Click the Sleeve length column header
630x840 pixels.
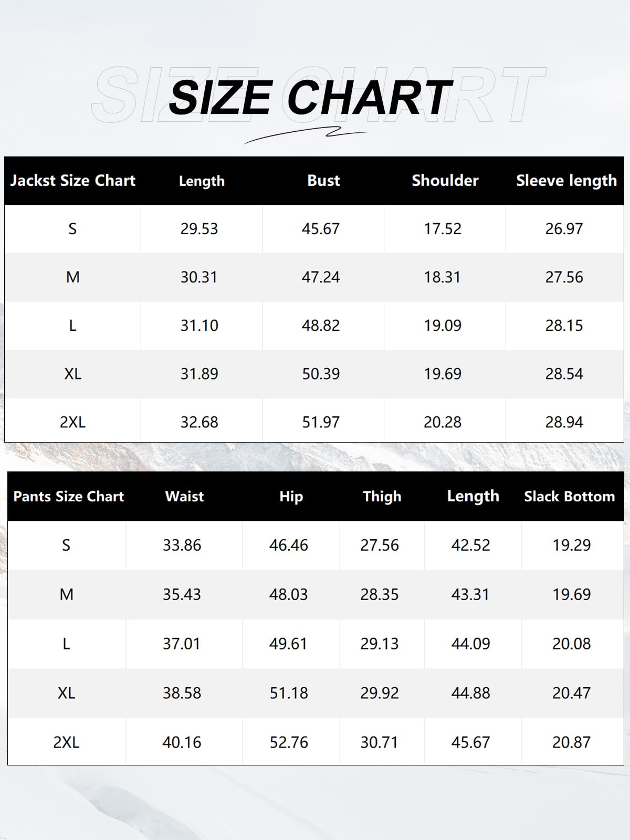pos(566,181)
